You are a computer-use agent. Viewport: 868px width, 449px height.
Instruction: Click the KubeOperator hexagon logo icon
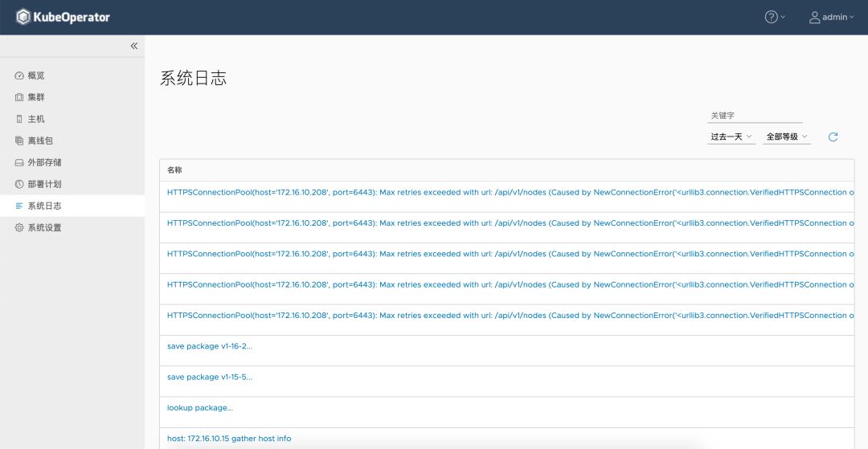[23, 17]
